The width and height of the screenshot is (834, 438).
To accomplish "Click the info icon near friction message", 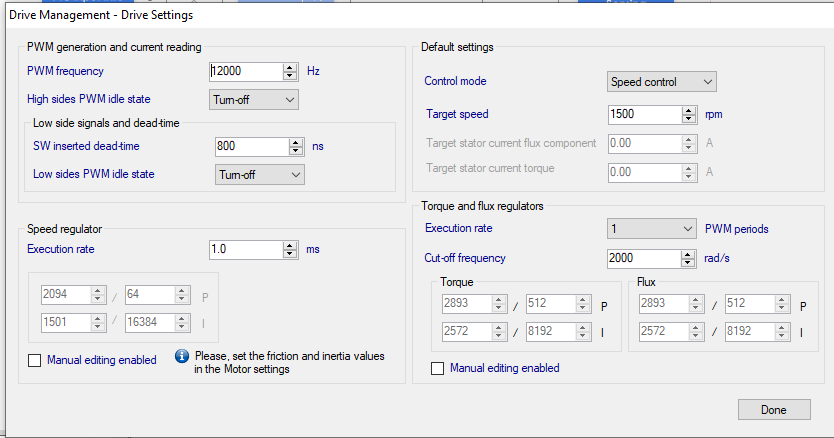I will [182, 356].
